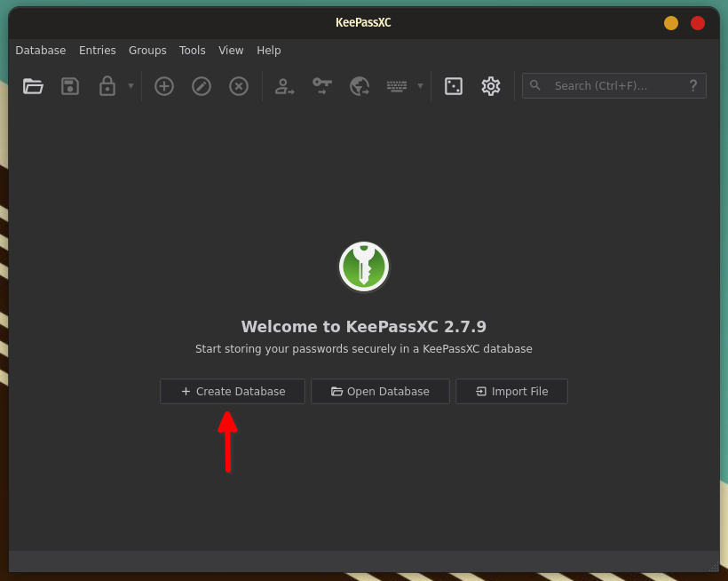The width and height of the screenshot is (728, 581).
Task: Click the Copy Username toolbar icon
Action: coord(284,86)
